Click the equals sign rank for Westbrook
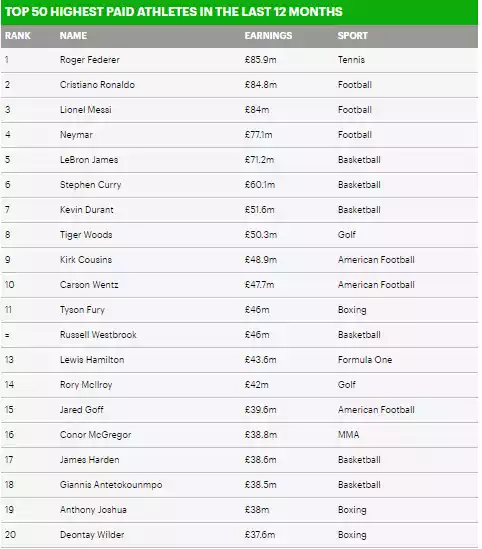 (7, 335)
